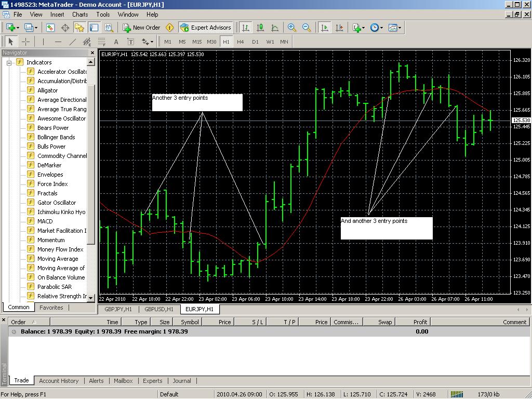Click the yellow diamond MetaEditor icon
This screenshot has height=399, width=532.
pos(170,28)
